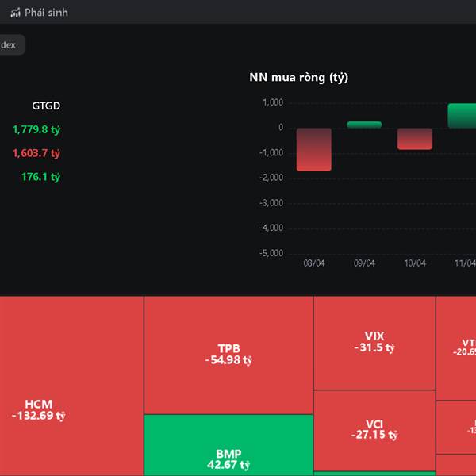The height and width of the screenshot is (476, 476).
Task: Click the BMP 42.67 tỷ green tile
Action: tap(228, 445)
